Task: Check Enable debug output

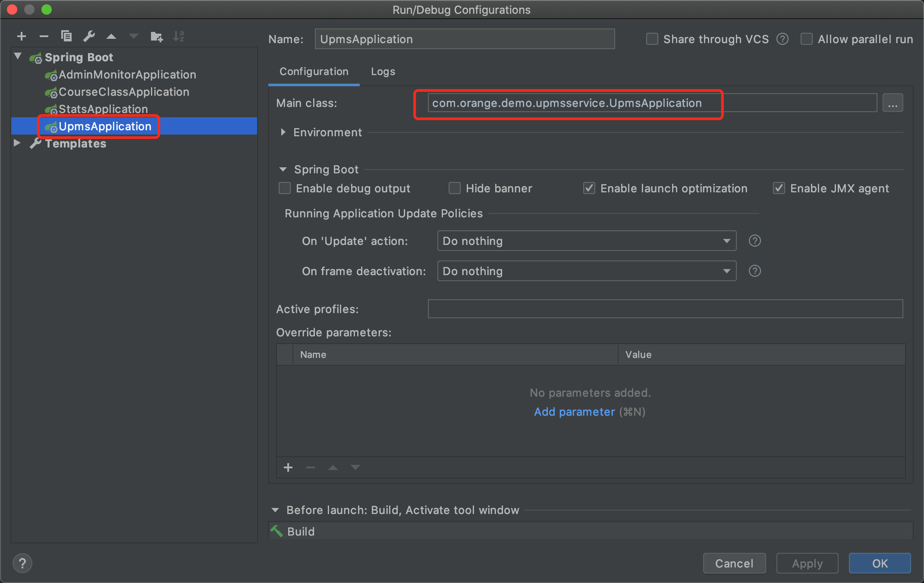Action: 285,188
